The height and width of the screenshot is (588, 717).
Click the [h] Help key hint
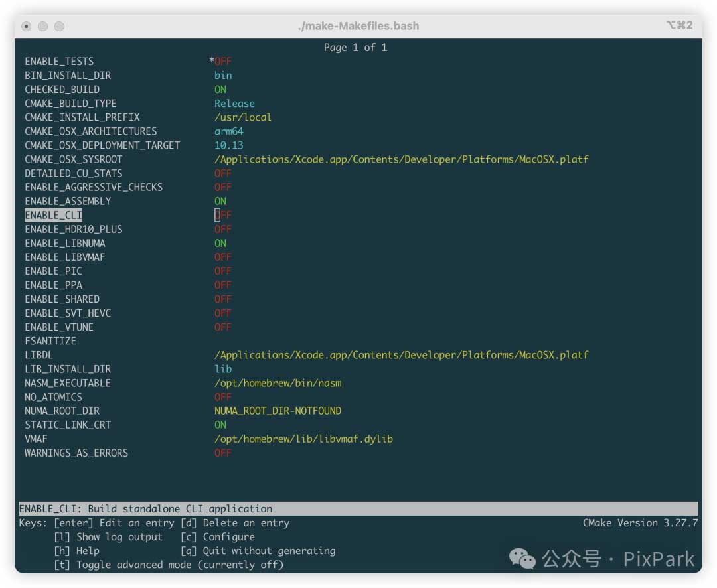point(76,551)
